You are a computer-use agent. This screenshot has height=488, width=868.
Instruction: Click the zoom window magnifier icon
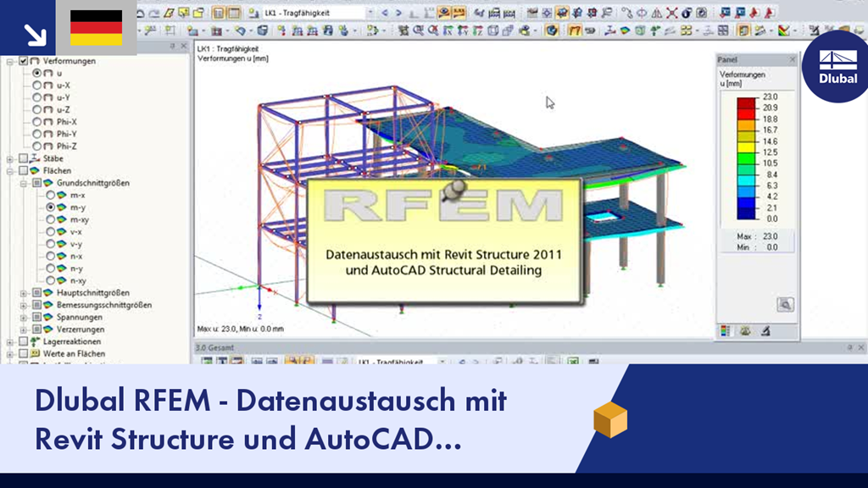[x=419, y=31]
